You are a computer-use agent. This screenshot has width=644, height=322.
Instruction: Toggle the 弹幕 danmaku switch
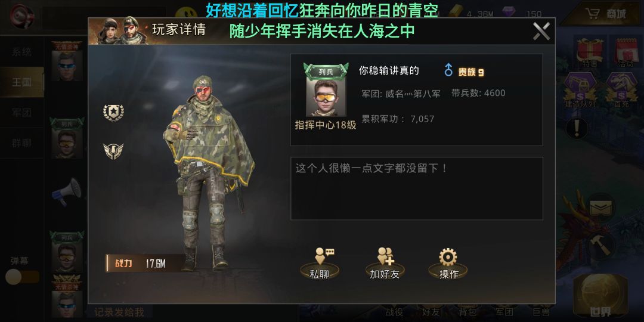coord(22,277)
